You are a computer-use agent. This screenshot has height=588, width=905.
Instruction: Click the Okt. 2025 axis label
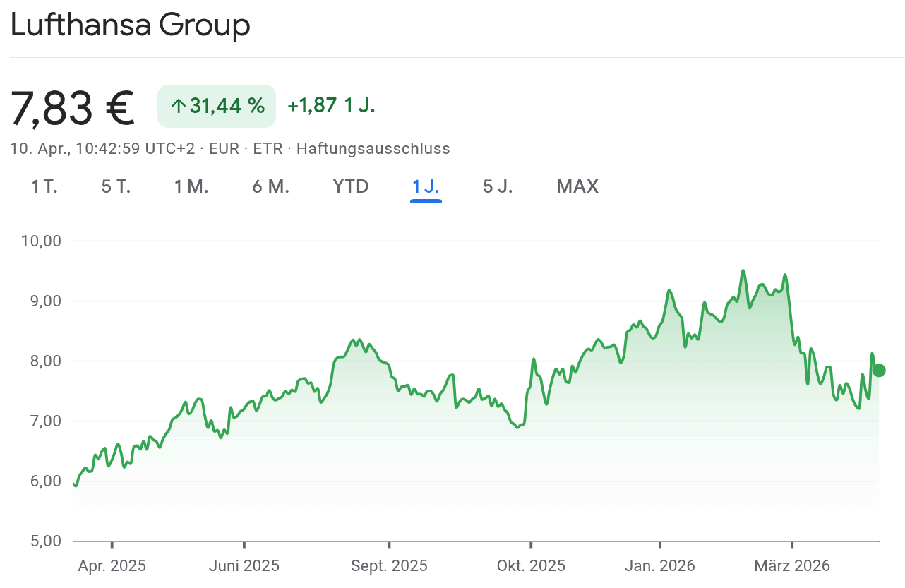[x=531, y=565]
